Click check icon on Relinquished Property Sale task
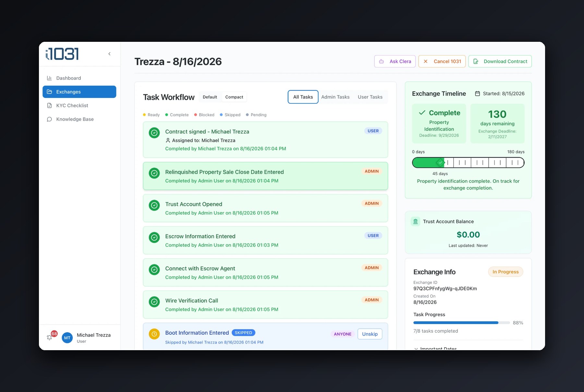Viewport: 584px width, 392px height. coord(154,173)
